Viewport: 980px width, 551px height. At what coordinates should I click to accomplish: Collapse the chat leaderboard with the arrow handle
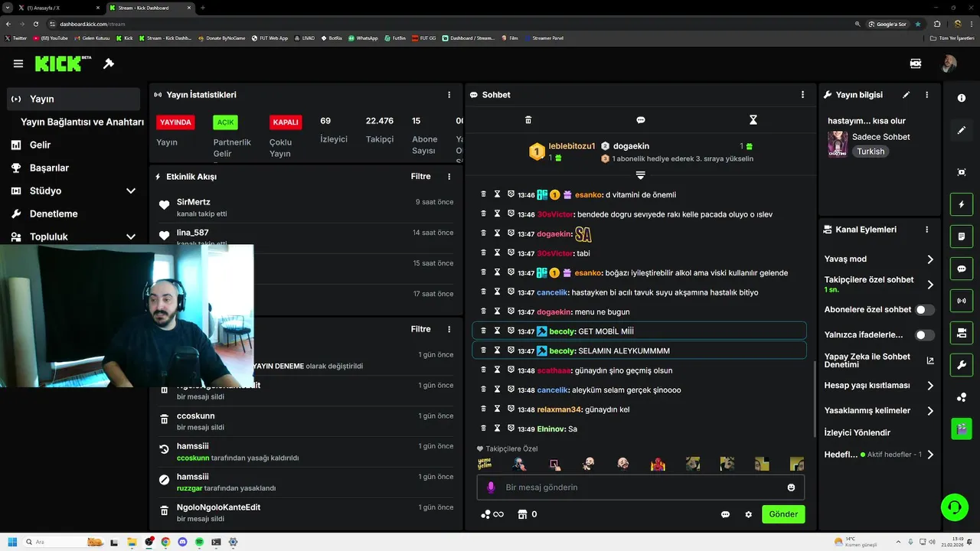641,176
